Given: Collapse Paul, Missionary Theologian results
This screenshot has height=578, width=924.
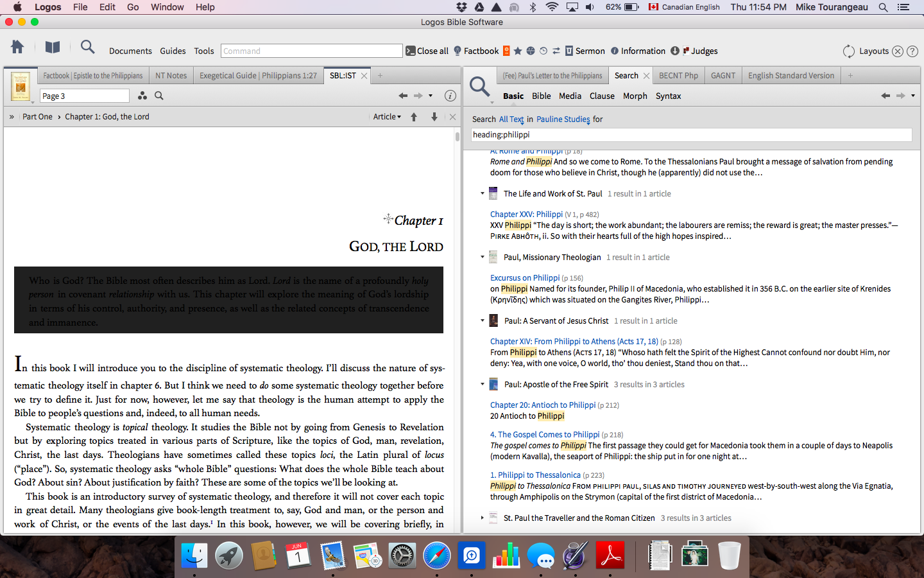Looking at the screenshot, I should click(x=483, y=257).
